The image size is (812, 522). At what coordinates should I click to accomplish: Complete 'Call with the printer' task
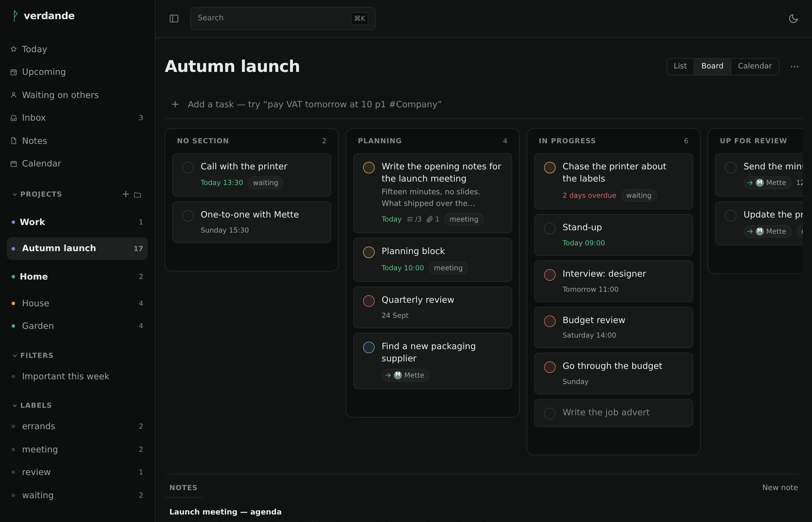click(188, 167)
